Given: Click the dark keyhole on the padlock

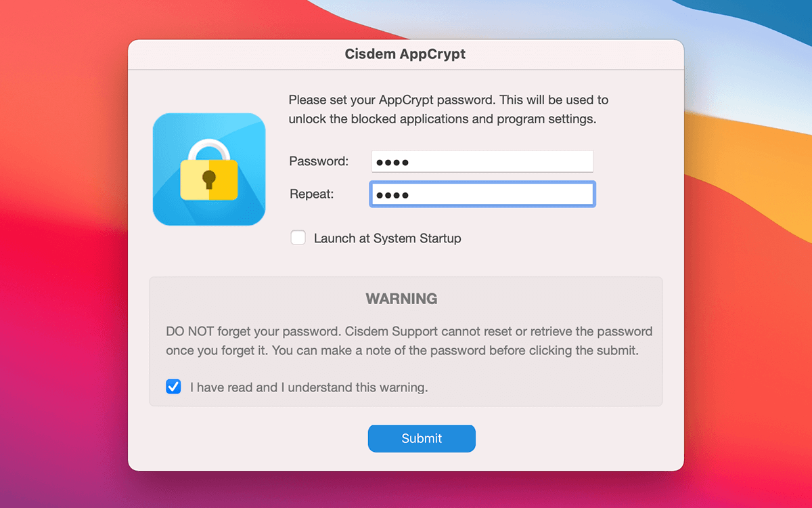Looking at the screenshot, I should coord(209,180).
